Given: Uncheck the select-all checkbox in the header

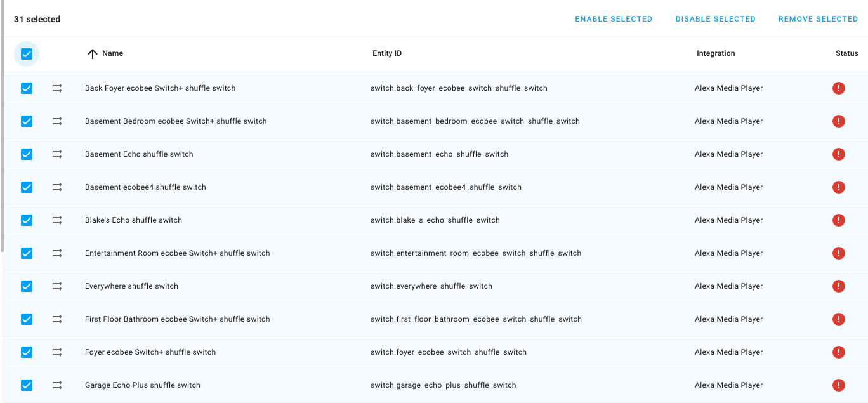Looking at the screenshot, I should coord(27,53).
